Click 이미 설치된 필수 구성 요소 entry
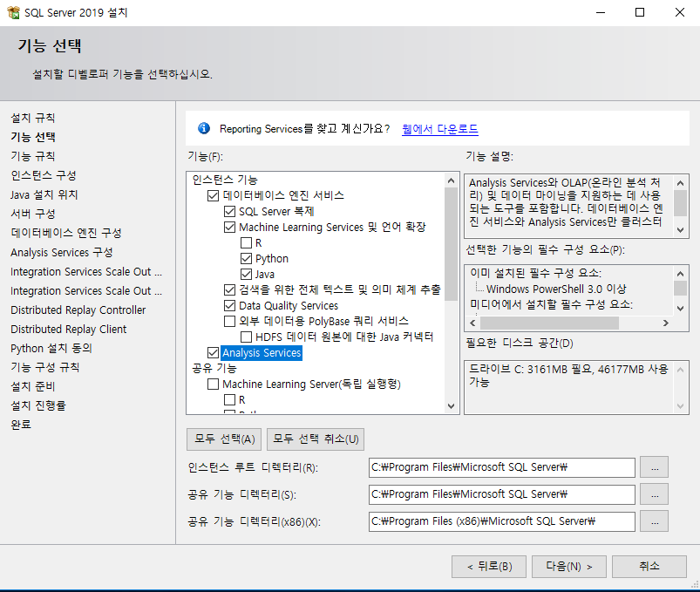700x592 pixels. pos(536,273)
